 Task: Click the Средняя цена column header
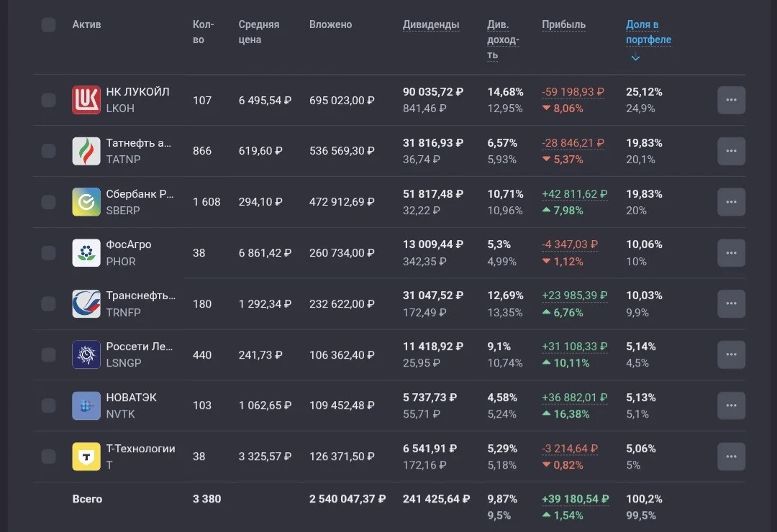(x=259, y=32)
